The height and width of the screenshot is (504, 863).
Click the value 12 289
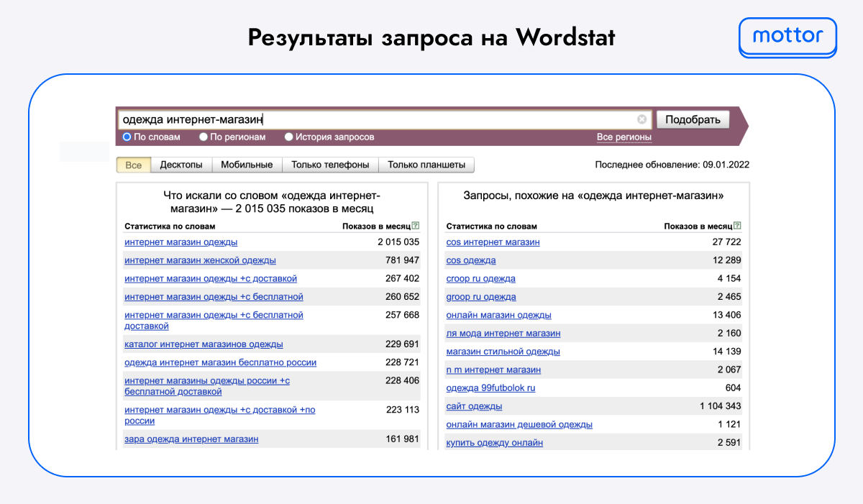coord(726,260)
